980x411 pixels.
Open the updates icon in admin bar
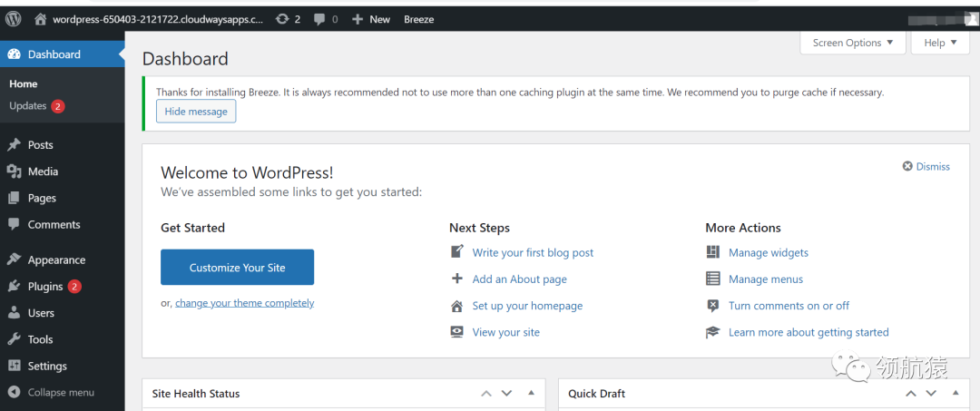point(282,19)
